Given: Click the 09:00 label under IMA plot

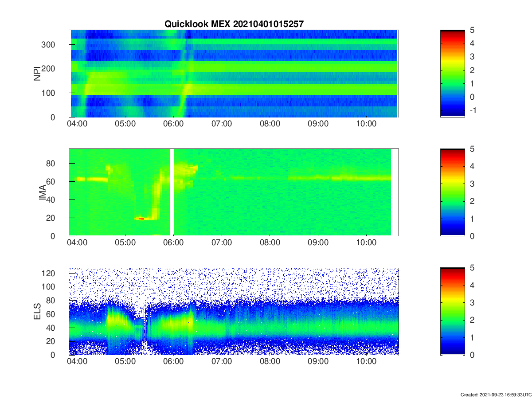Looking at the screenshot, I should 318,243.
